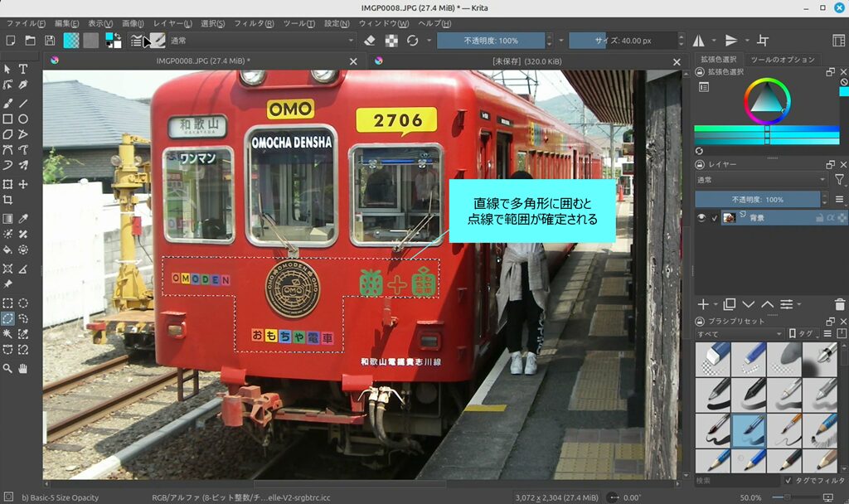Select the Color Sampler eyedropper tool
Viewport: 849px width, 504px height.
pyautogui.click(x=23, y=219)
